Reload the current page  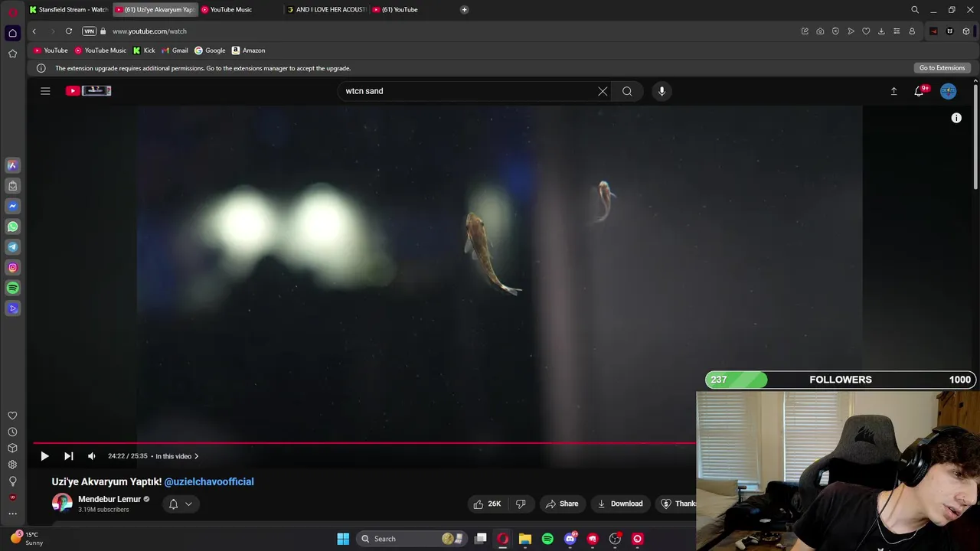pyautogui.click(x=69, y=31)
